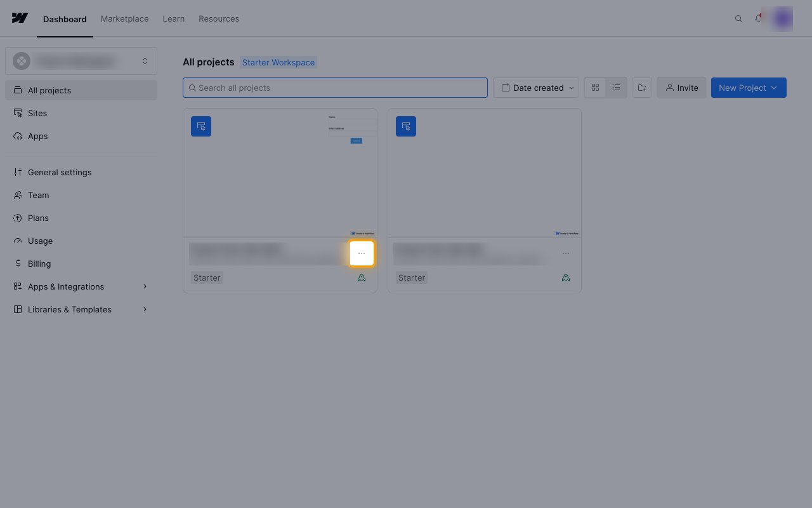
Task: Open the Date created sort dropdown
Action: pyautogui.click(x=536, y=88)
